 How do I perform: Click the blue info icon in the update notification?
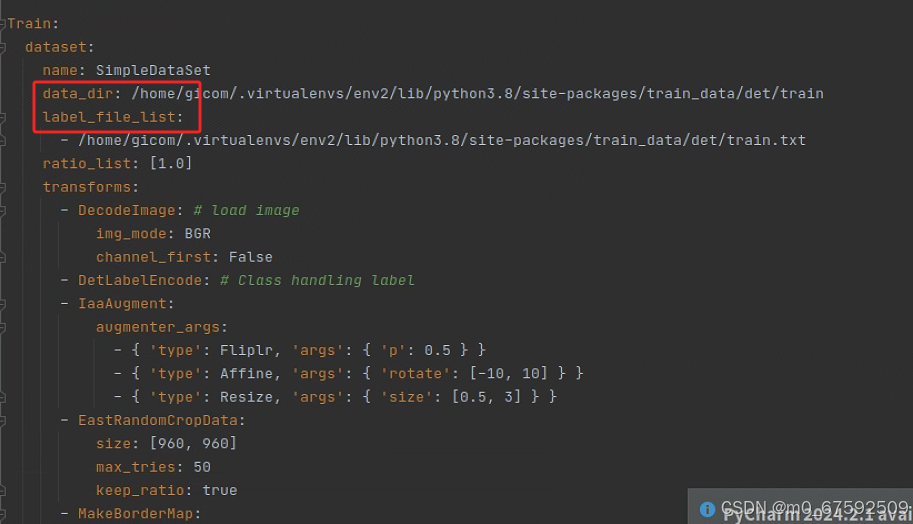pos(707,509)
